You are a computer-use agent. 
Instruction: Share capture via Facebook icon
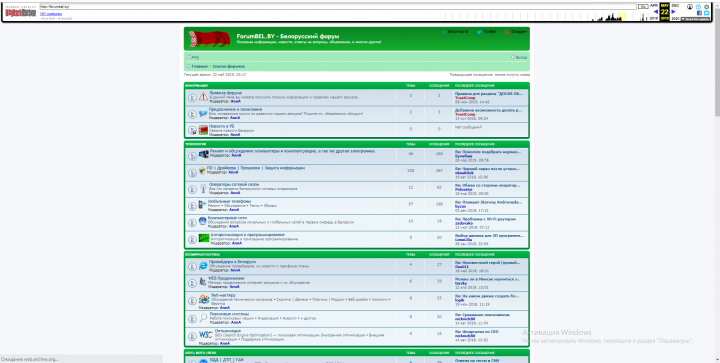coord(699,13)
